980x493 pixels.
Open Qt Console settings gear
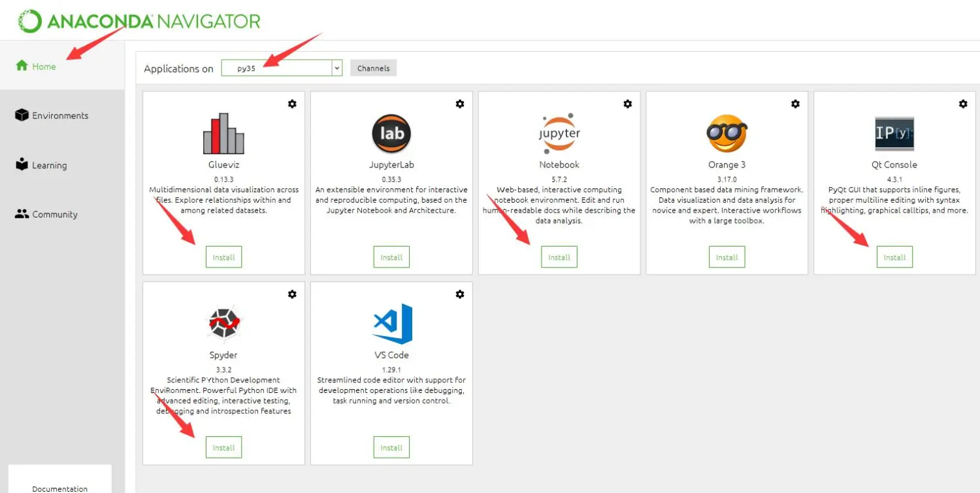(x=963, y=103)
